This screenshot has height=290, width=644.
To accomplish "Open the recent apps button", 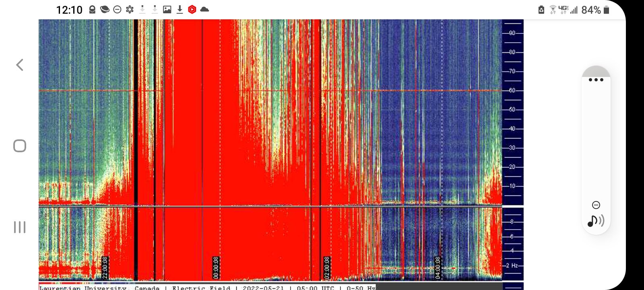I will [x=19, y=227].
